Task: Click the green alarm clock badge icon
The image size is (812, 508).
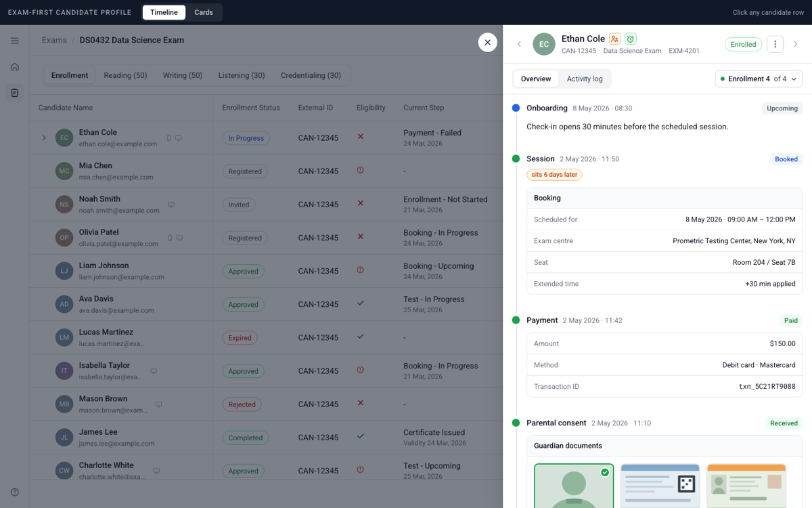Action: coord(631,39)
